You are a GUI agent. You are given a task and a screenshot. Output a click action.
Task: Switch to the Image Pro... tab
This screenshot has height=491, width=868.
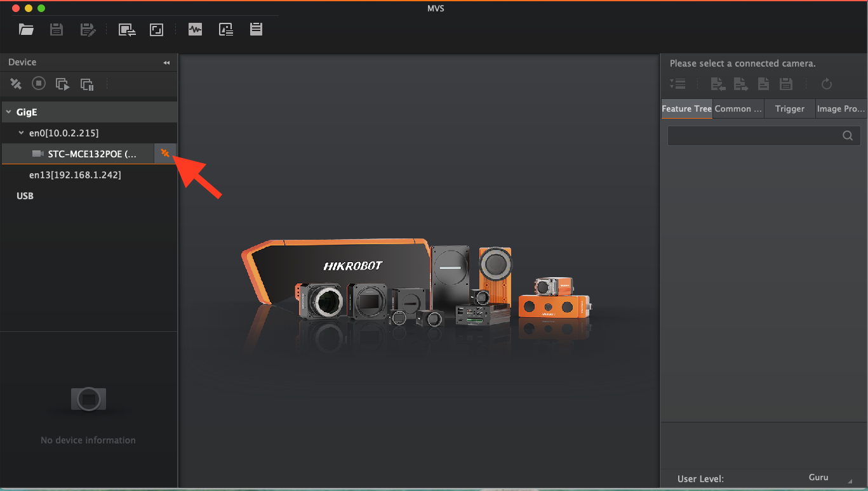coord(841,108)
